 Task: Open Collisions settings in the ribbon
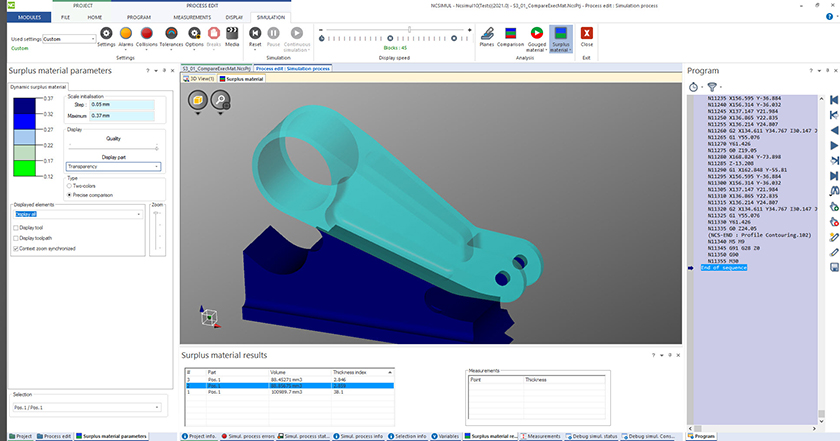147,35
